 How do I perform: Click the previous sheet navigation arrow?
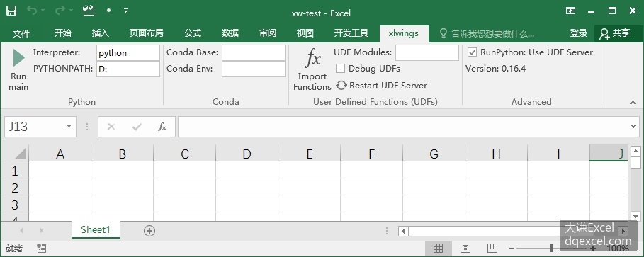tap(21, 231)
